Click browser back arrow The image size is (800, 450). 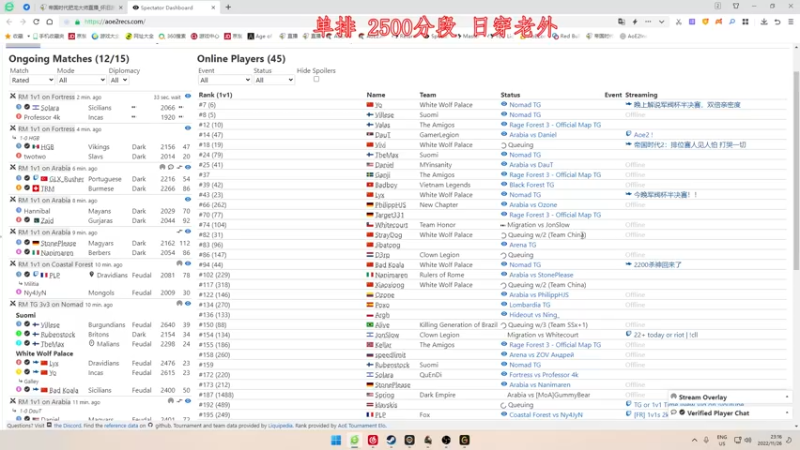tap(9, 21)
